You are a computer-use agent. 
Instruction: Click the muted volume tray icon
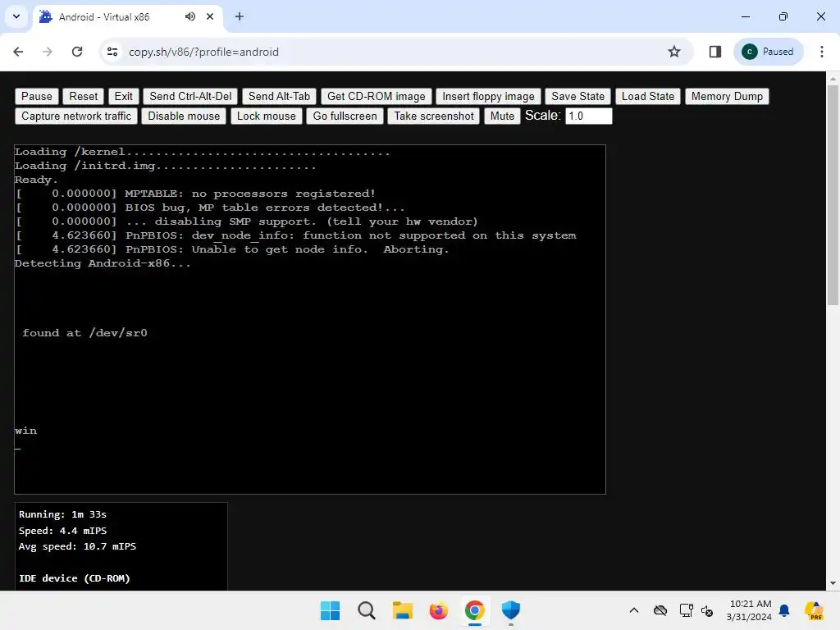[707, 610]
